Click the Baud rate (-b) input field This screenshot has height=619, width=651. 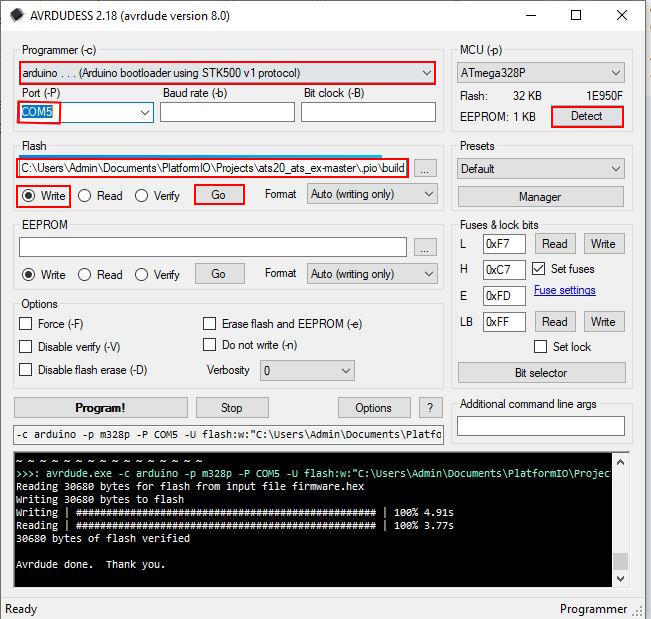coord(227,112)
